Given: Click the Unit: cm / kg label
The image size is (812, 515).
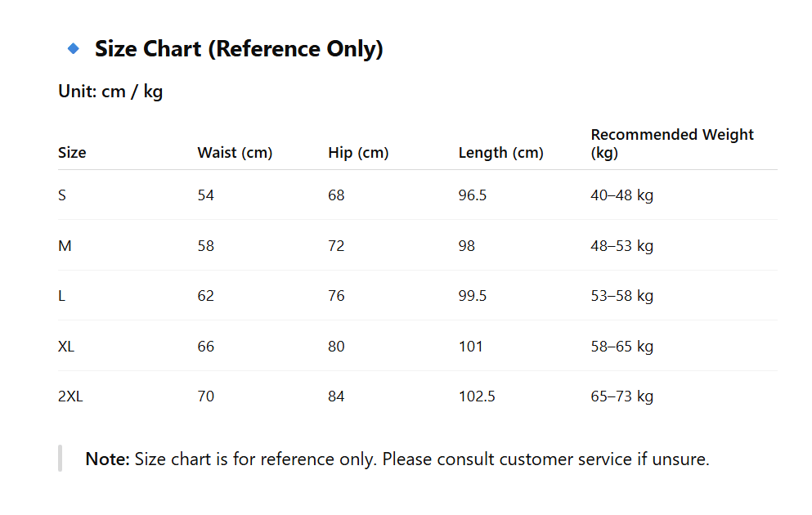Looking at the screenshot, I should pos(110,92).
